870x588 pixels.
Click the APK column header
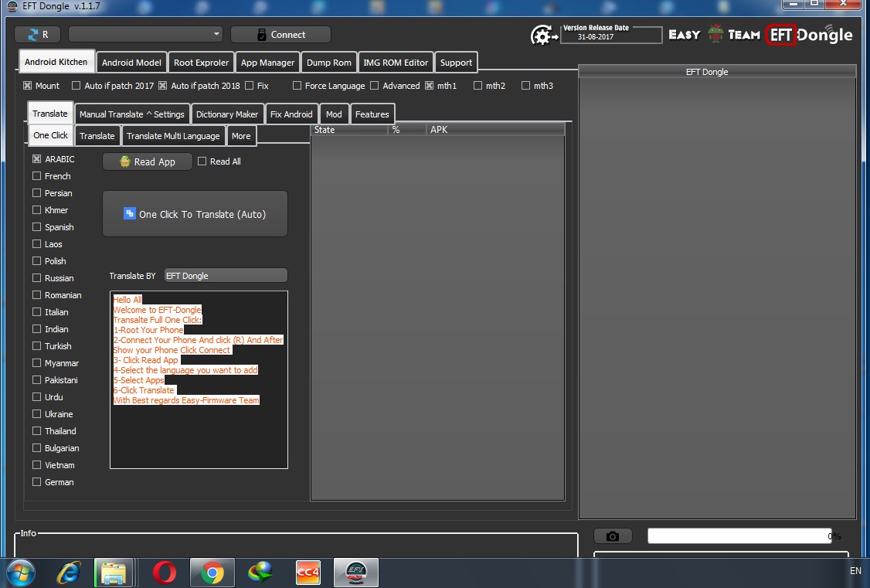[x=495, y=130]
